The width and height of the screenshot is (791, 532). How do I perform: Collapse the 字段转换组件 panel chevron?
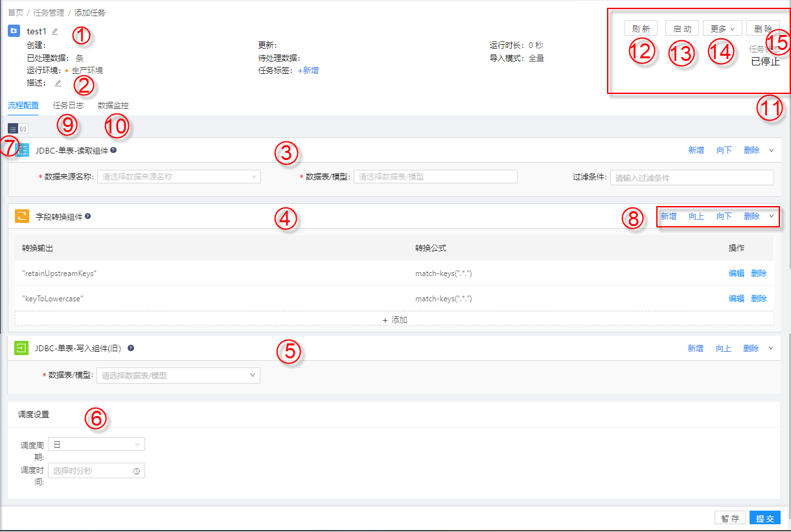[771, 216]
